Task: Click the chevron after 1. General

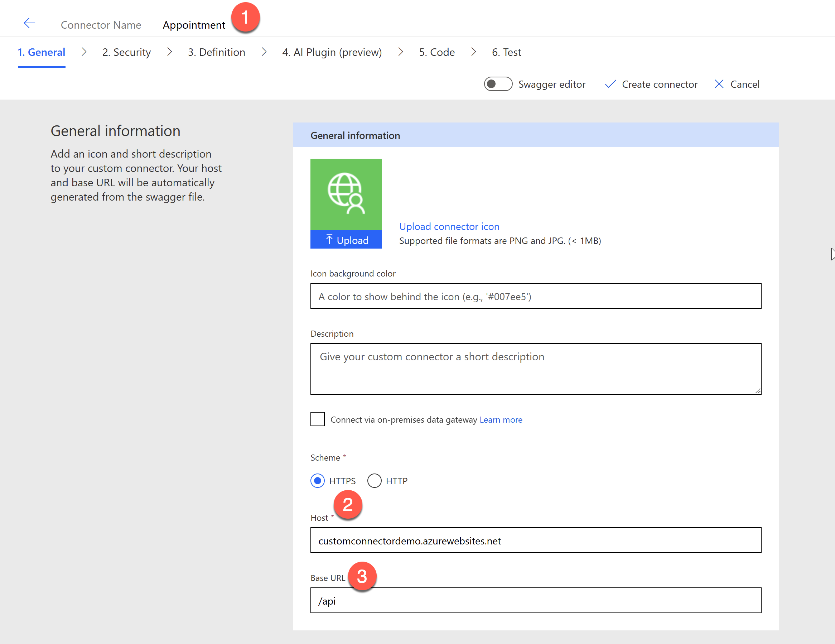Action: [84, 52]
